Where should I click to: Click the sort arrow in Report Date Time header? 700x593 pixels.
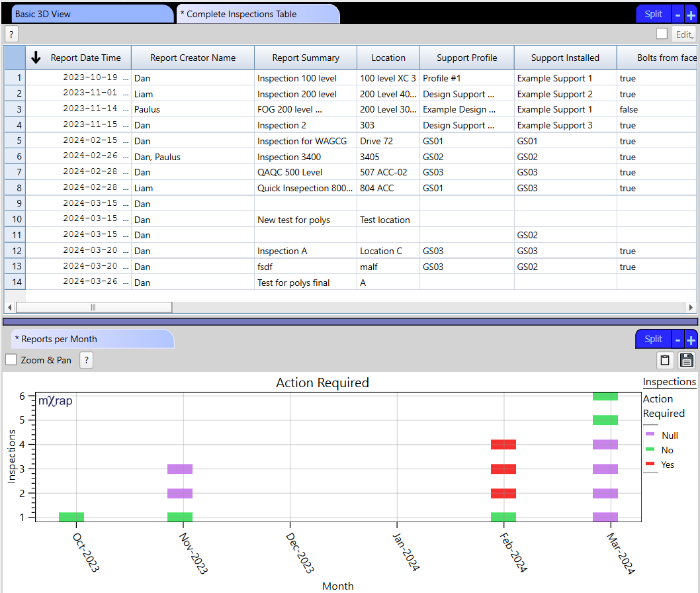(x=36, y=58)
